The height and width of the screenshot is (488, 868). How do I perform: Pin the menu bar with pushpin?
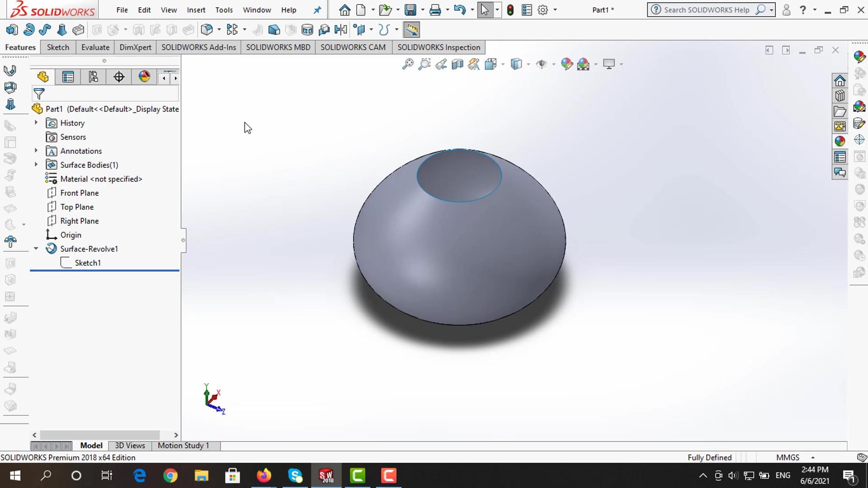(317, 10)
